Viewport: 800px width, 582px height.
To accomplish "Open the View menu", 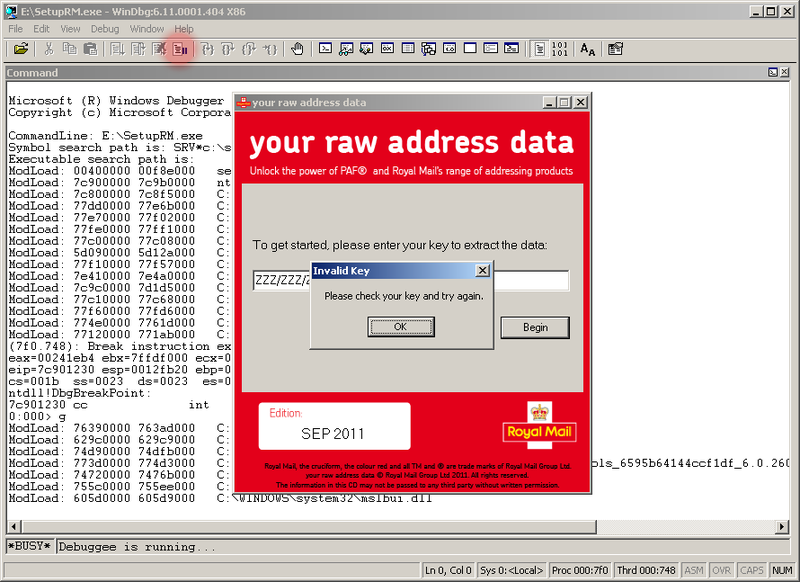I will (x=70, y=29).
